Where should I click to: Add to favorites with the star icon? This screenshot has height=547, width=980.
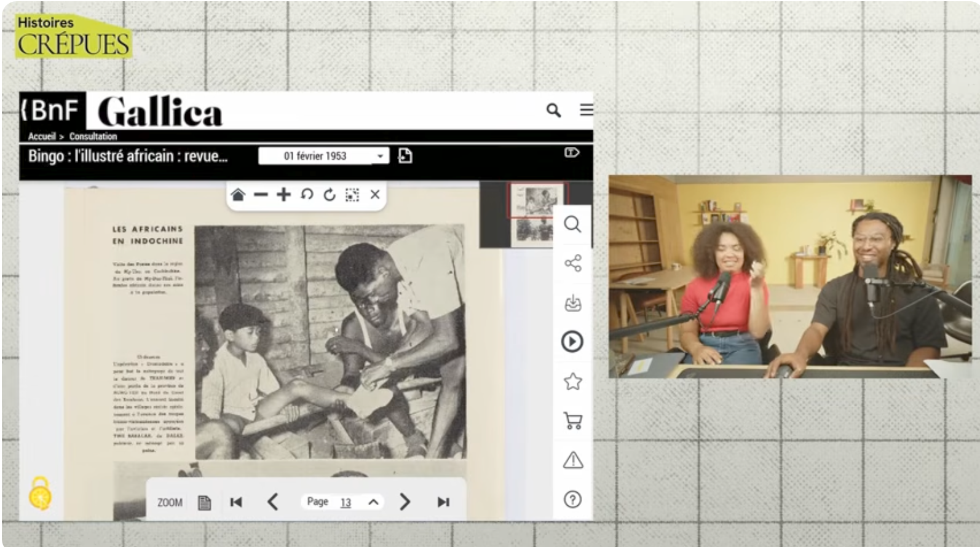coord(573,382)
